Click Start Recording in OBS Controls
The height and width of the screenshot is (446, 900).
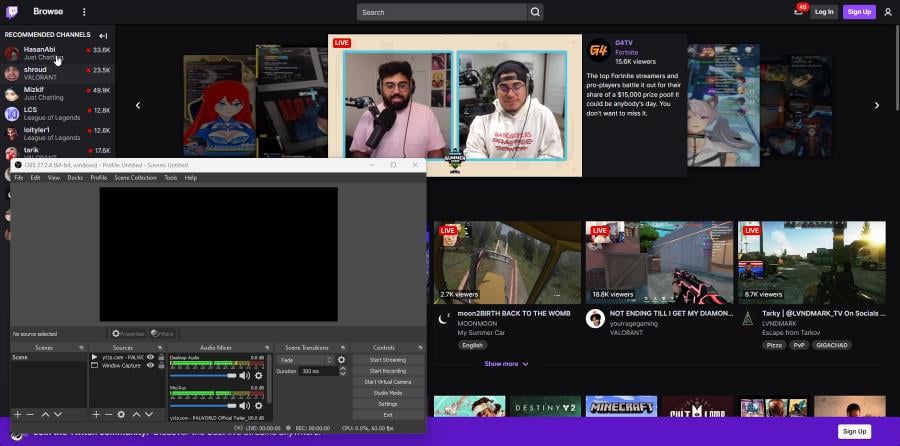[x=388, y=371]
